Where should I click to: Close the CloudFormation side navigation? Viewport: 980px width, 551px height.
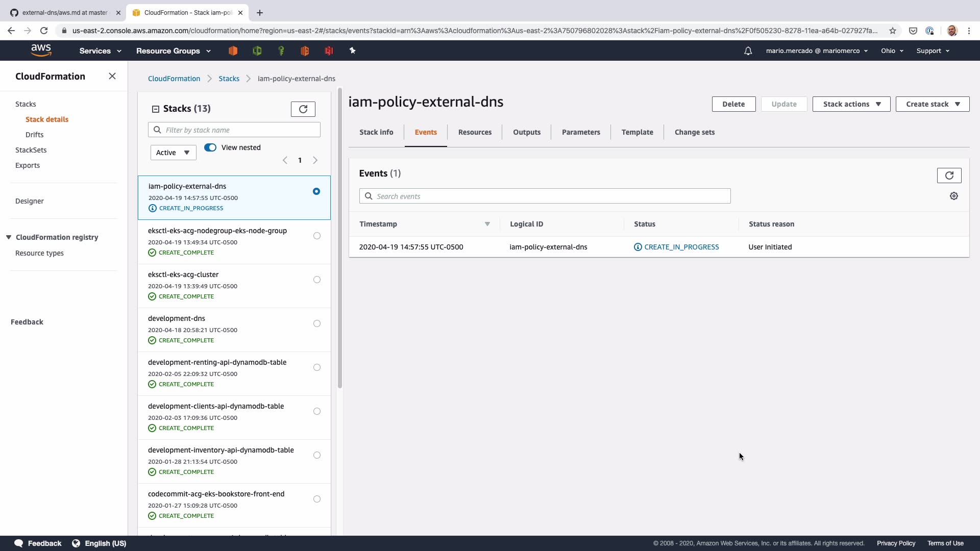click(112, 76)
